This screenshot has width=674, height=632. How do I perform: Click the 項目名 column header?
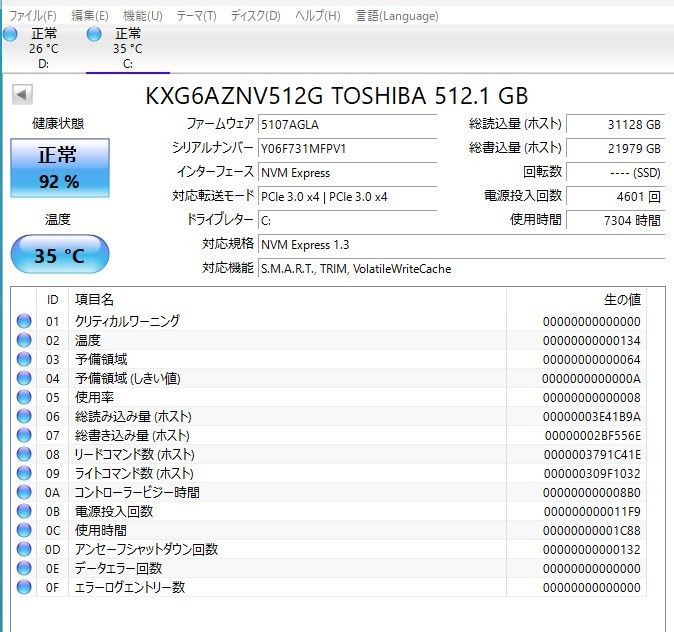pyautogui.click(x=287, y=300)
